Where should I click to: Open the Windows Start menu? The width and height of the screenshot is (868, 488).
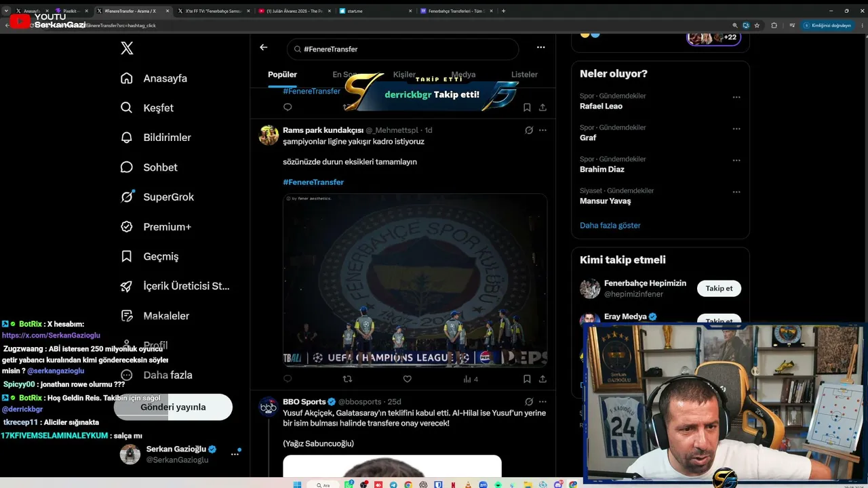[297, 485]
